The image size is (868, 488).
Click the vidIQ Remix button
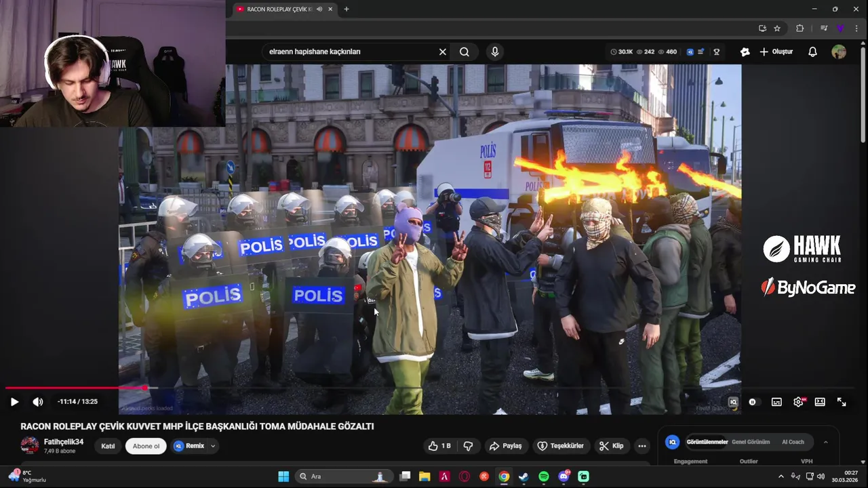coord(189,446)
